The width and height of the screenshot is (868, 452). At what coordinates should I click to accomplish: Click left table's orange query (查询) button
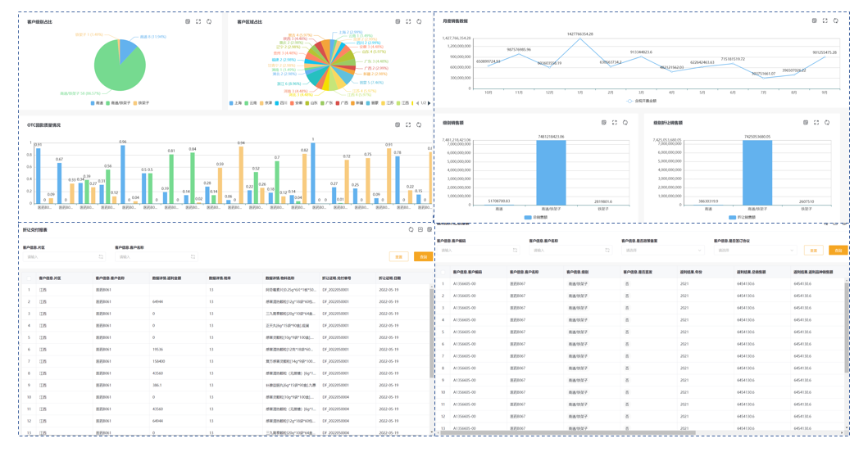point(424,256)
